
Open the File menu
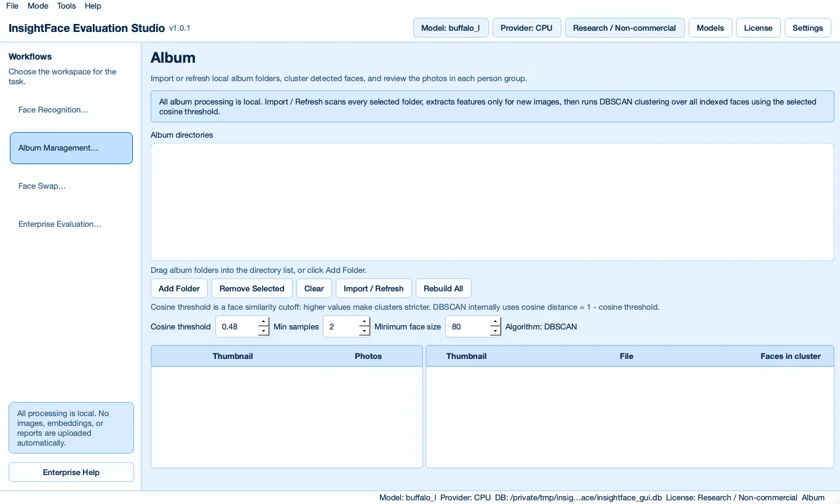point(12,6)
